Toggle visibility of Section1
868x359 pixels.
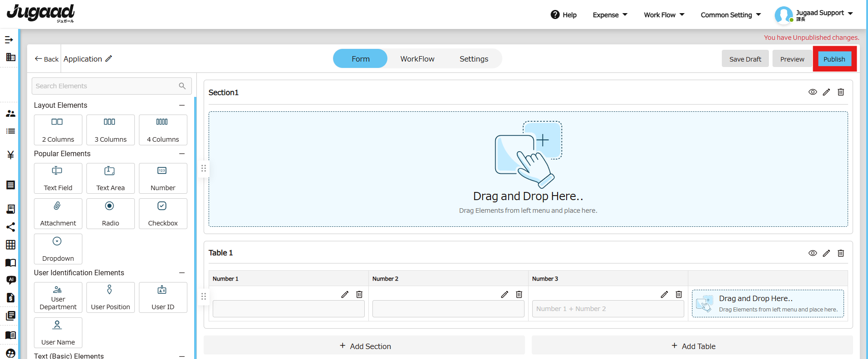(812, 92)
